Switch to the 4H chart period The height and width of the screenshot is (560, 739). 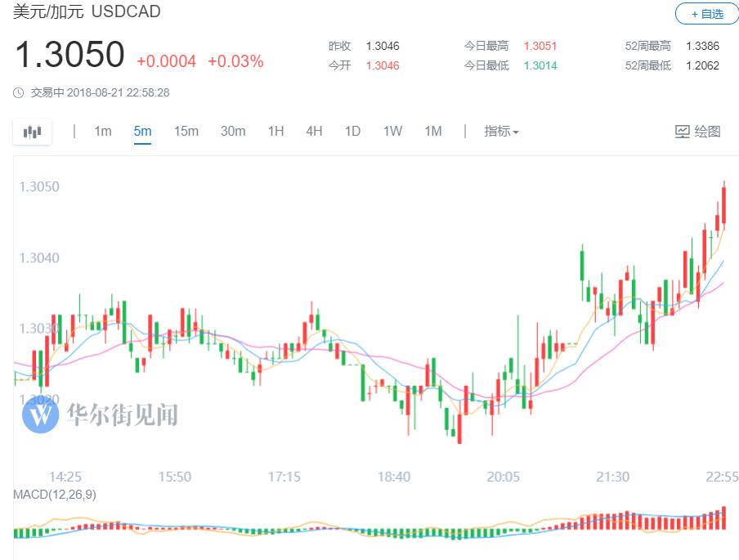[x=314, y=132]
